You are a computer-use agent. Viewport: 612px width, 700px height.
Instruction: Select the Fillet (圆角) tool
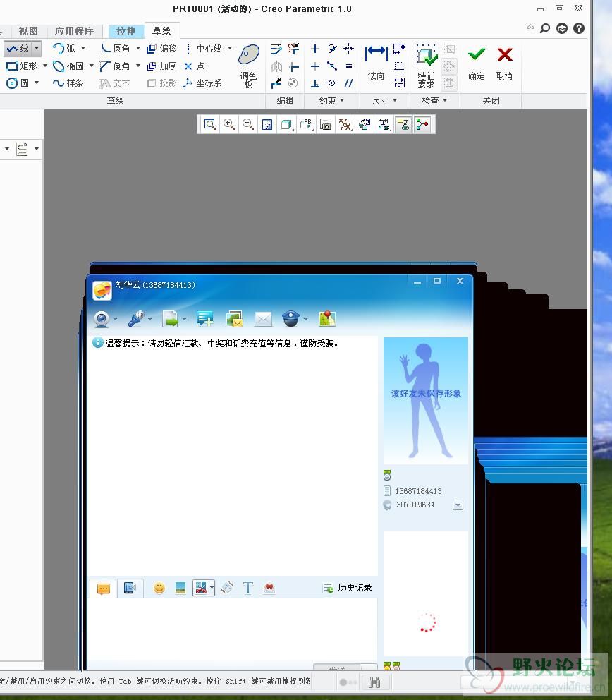click(x=115, y=48)
